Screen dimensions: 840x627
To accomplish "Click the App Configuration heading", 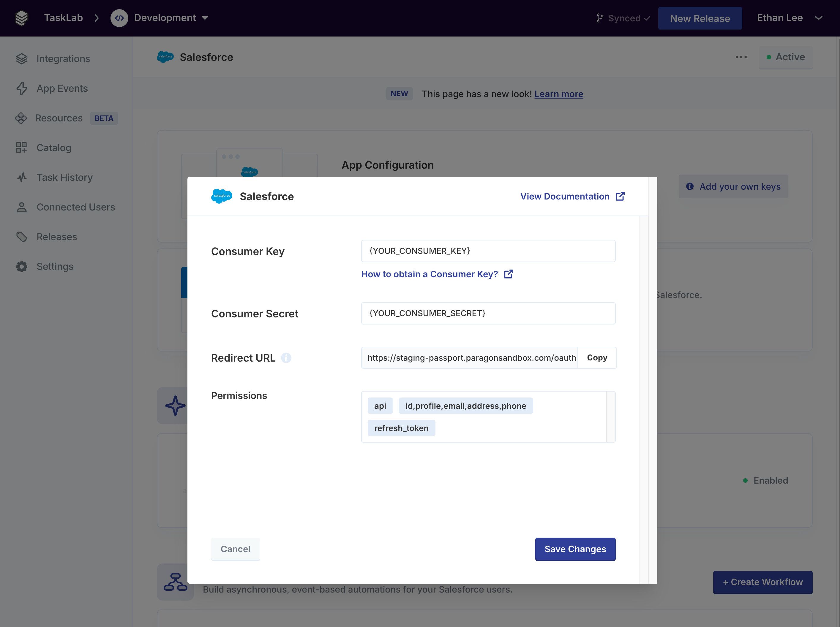I will coord(387,165).
